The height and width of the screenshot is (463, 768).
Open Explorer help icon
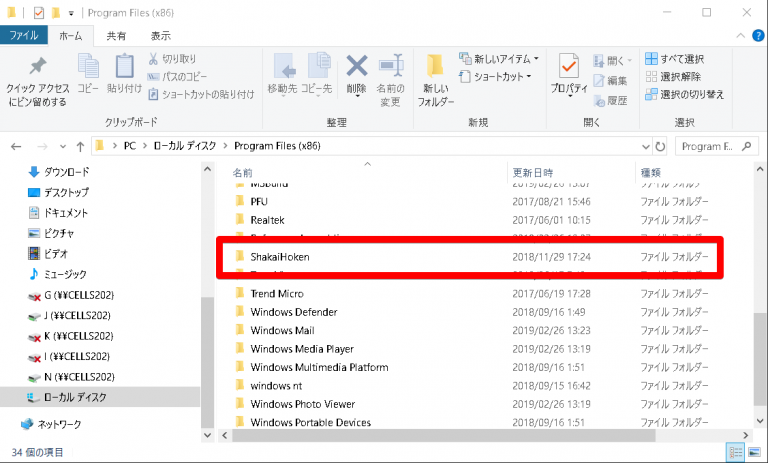[758, 35]
